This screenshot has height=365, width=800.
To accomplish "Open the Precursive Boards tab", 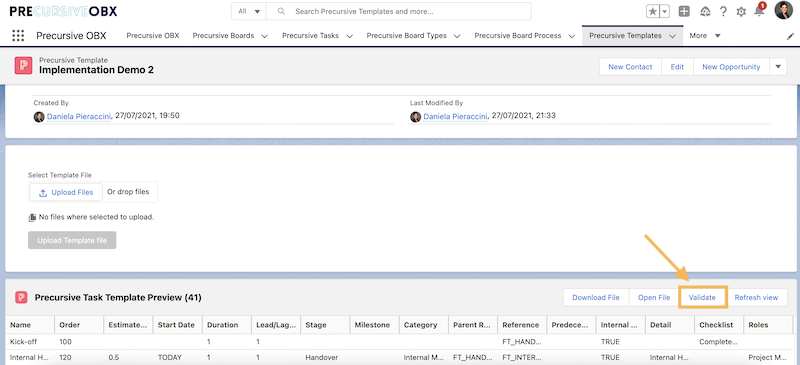I will [x=223, y=36].
